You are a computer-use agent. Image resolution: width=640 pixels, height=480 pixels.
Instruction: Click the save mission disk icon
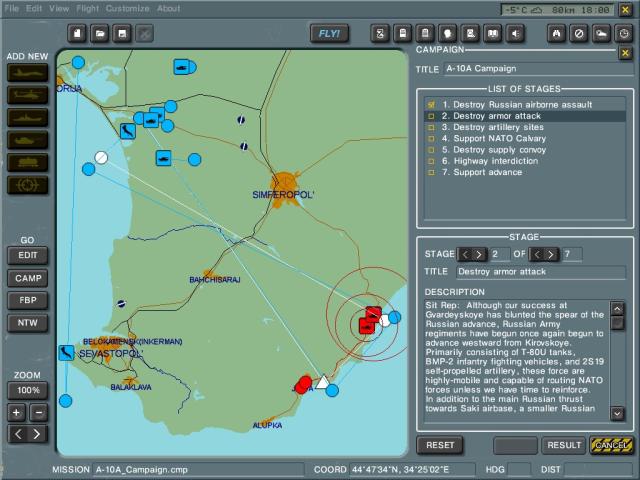[123, 33]
